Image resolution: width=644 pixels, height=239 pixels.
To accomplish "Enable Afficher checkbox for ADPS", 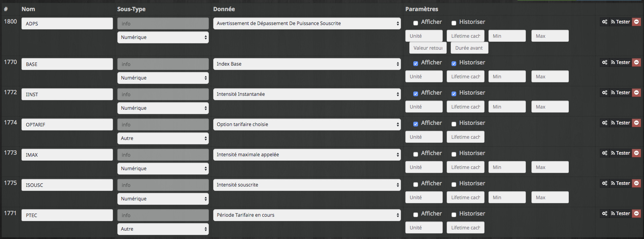I will (416, 23).
